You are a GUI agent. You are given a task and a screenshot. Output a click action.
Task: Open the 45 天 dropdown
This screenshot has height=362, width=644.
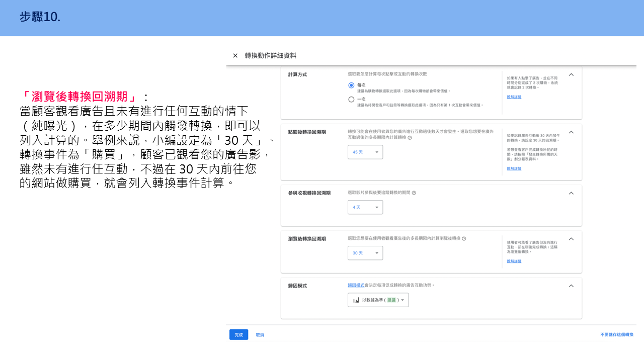tap(365, 152)
